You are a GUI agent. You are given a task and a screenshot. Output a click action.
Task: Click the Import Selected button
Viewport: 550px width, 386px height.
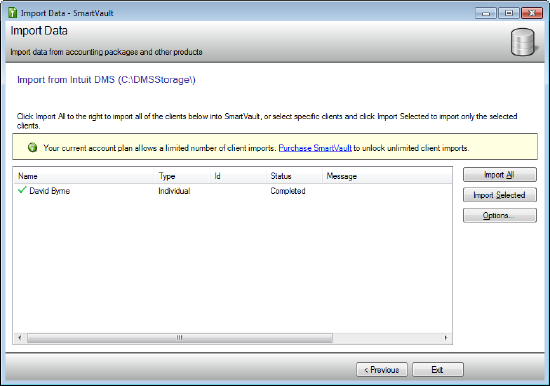tap(499, 195)
